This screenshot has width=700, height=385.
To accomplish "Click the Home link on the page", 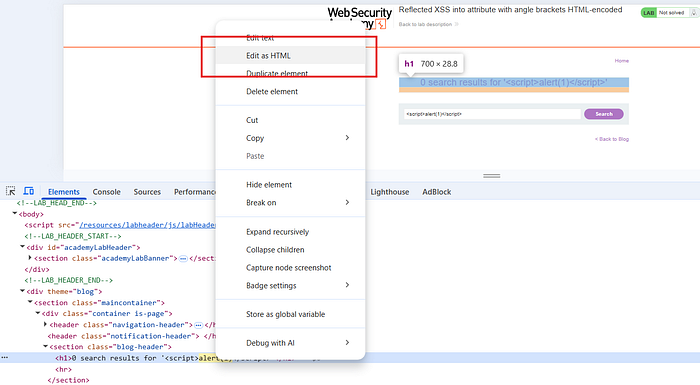I will (621, 61).
